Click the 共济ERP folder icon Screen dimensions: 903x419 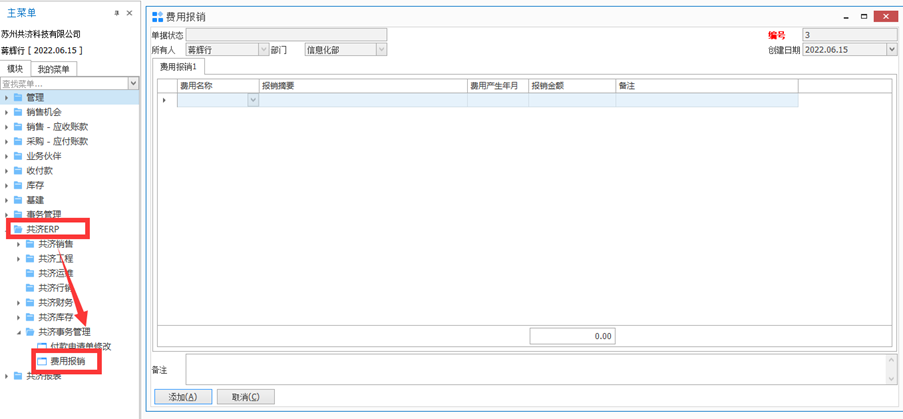pos(17,230)
